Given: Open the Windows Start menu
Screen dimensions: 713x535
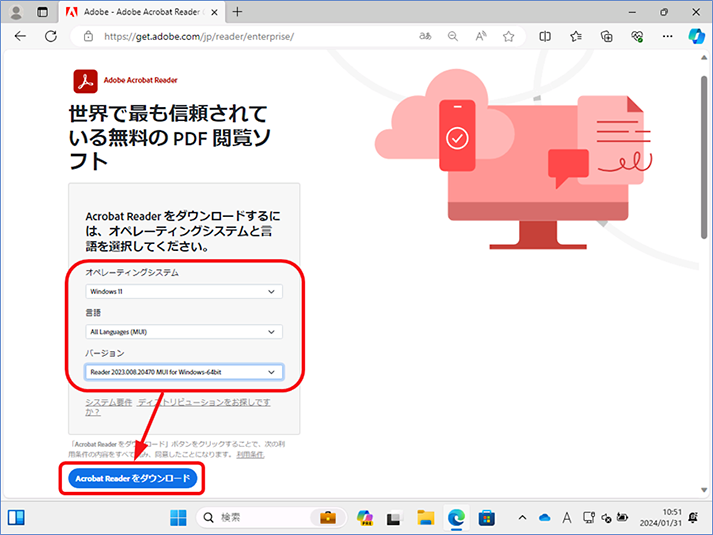Looking at the screenshot, I should (x=178, y=518).
